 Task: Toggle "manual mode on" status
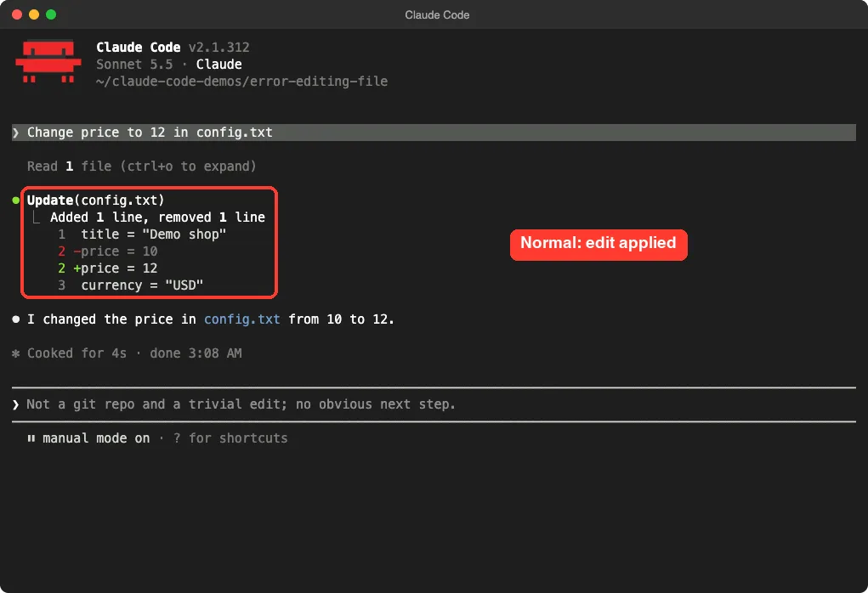point(96,438)
